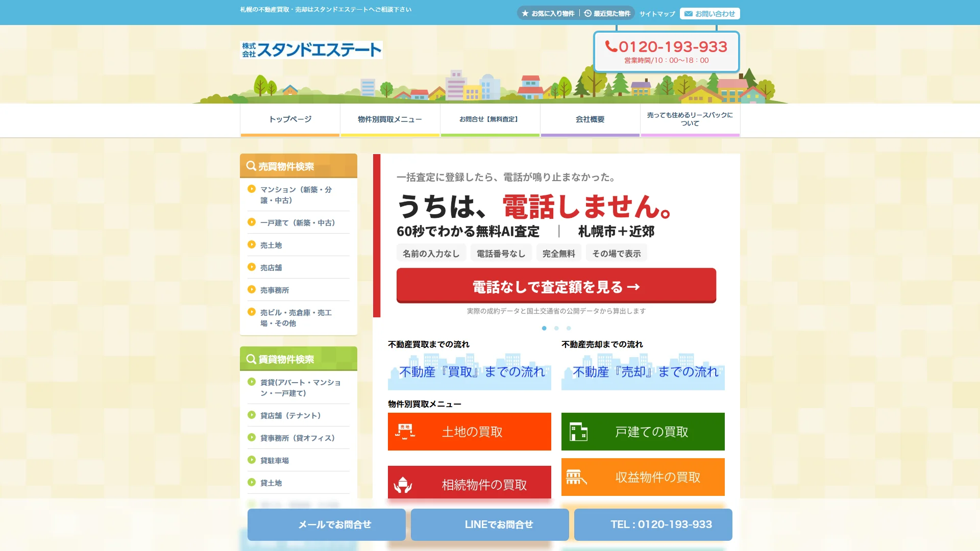Click magnifier icon beside 売買物件検索

coord(251,166)
